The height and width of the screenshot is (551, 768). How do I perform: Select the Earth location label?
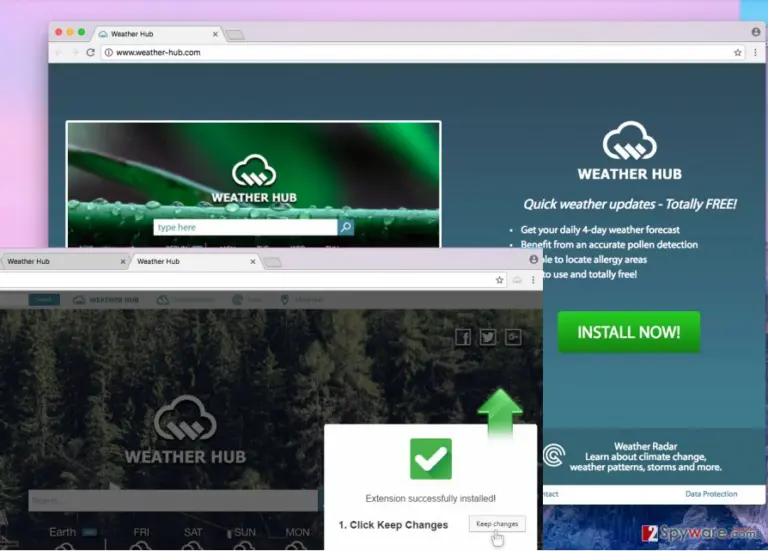click(x=63, y=532)
